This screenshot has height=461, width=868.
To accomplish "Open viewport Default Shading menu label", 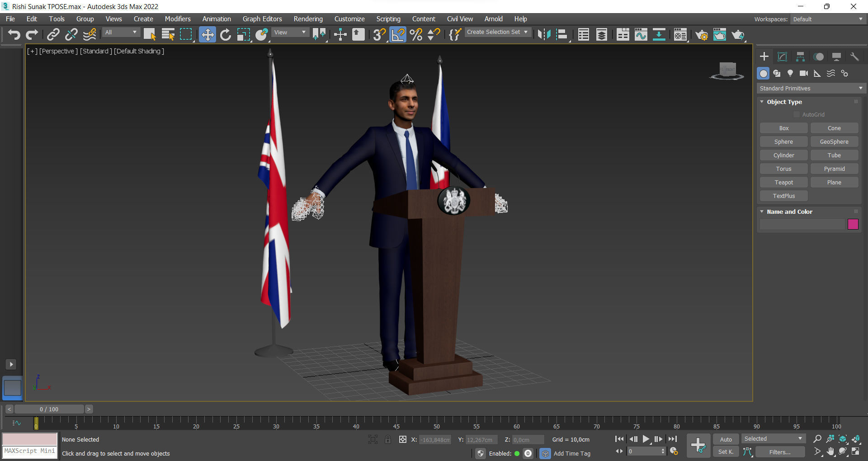I will [x=139, y=51].
